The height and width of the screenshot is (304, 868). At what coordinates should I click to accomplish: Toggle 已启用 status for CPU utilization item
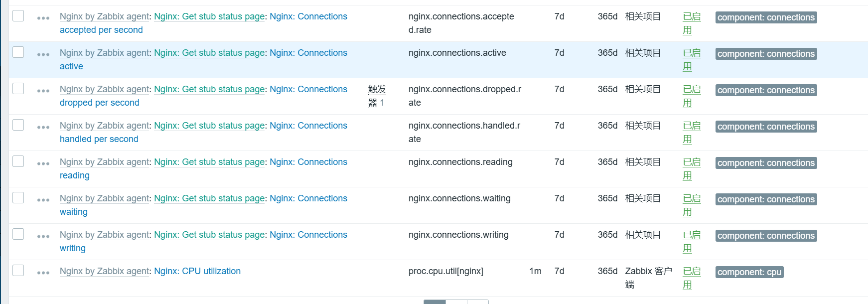tap(692, 278)
